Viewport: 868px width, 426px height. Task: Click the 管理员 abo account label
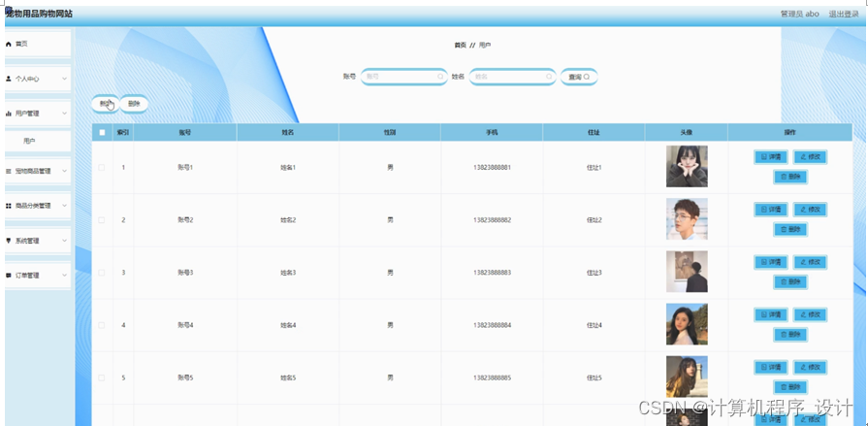pyautogui.click(x=799, y=14)
